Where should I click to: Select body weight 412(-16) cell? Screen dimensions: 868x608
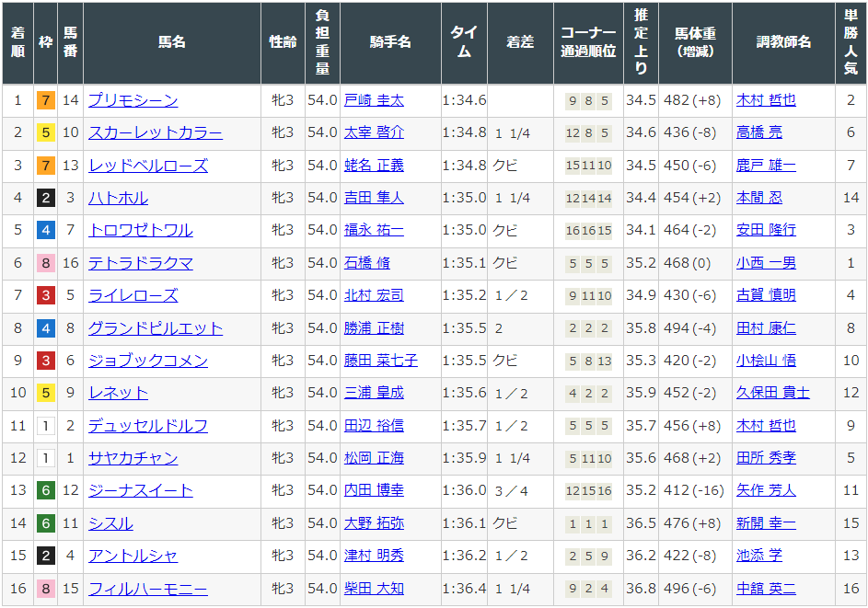tap(694, 490)
